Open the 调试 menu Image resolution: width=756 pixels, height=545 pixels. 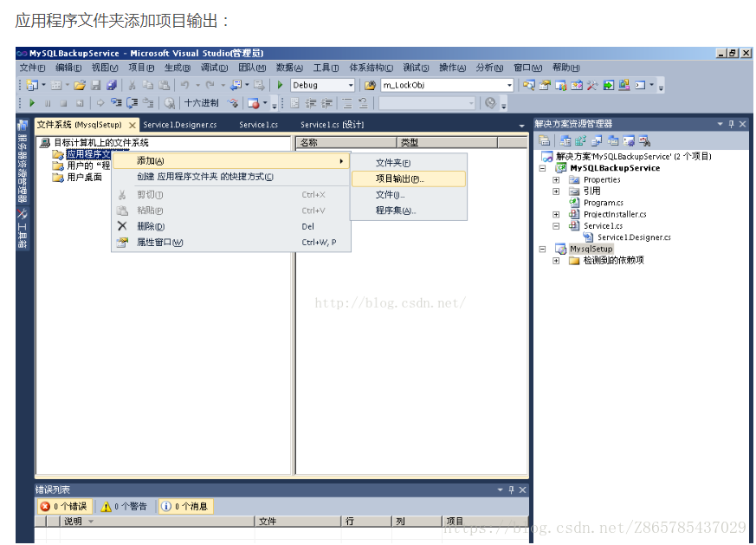214,68
